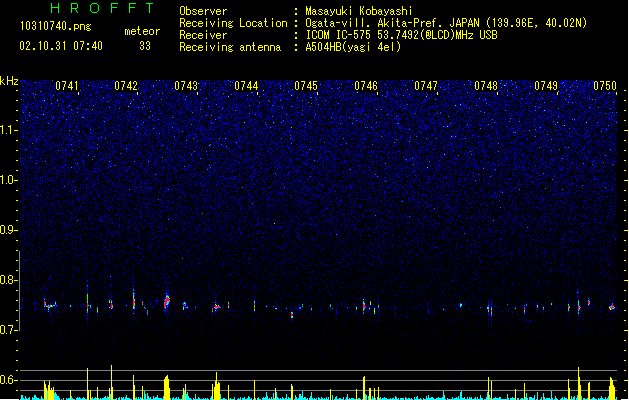Click the grey frequency range bar on left axis
Viewport: 629px width, 400px height.
tap(20, 291)
